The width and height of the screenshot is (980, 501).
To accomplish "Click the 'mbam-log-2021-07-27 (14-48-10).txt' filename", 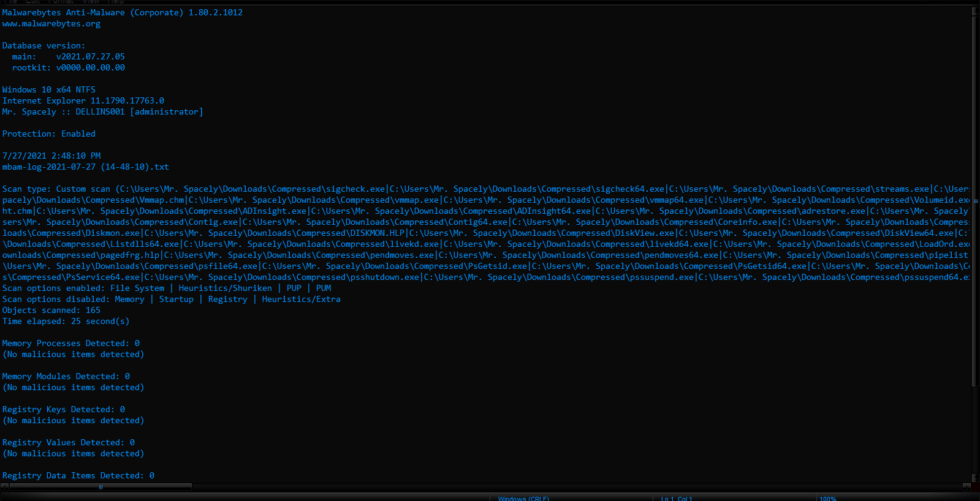I will coord(86,167).
